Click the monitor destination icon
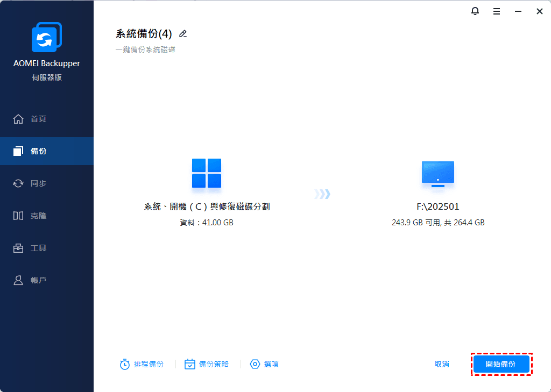Image resolution: width=551 pixels, height=392 pixels. [438, 174]
